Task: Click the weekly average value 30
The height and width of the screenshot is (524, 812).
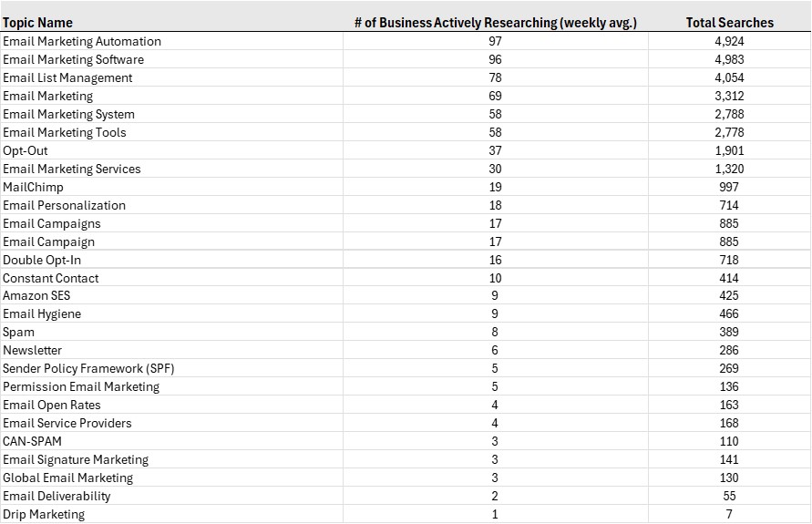Action: point(495,169)
